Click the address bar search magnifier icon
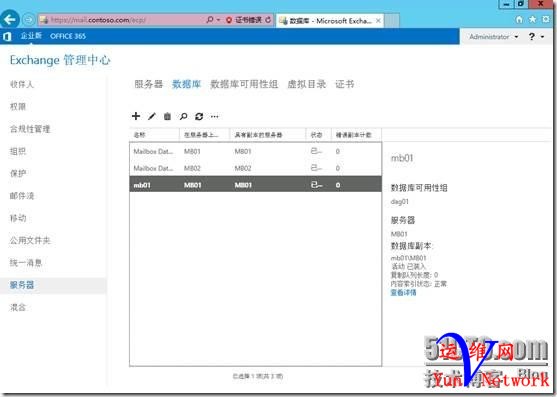557x397 pixels. coord(210,20)
